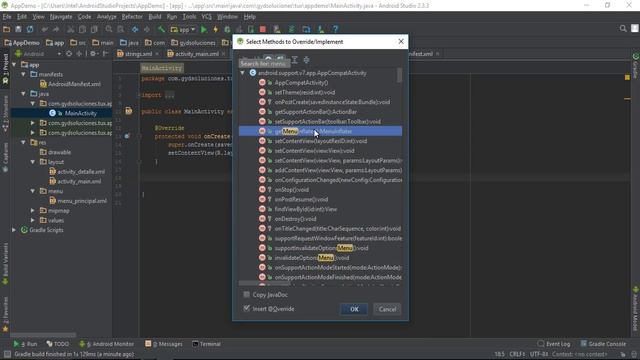Click the Debug app bug icon
The image size is (640, 360).
pos(227,29)
